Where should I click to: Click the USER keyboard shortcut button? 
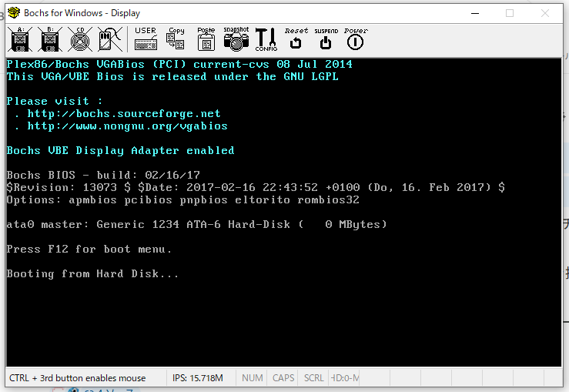tap(146, 39)
